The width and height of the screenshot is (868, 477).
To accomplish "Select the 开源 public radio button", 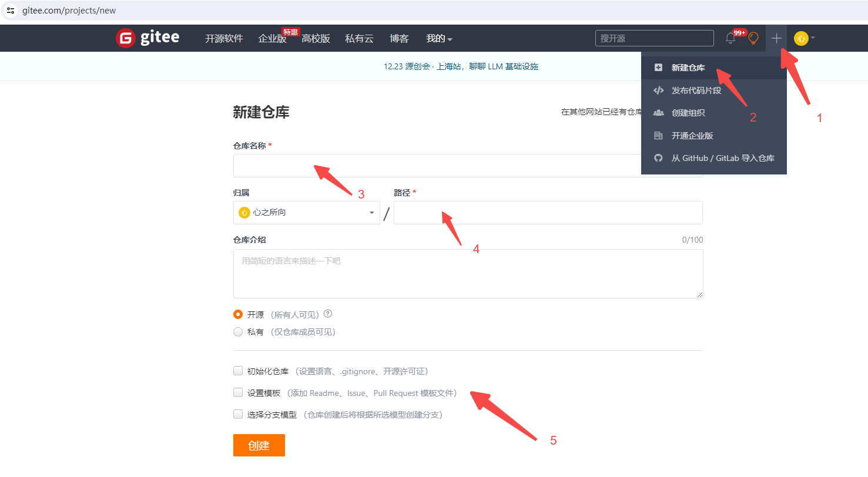I will point(238,314).
